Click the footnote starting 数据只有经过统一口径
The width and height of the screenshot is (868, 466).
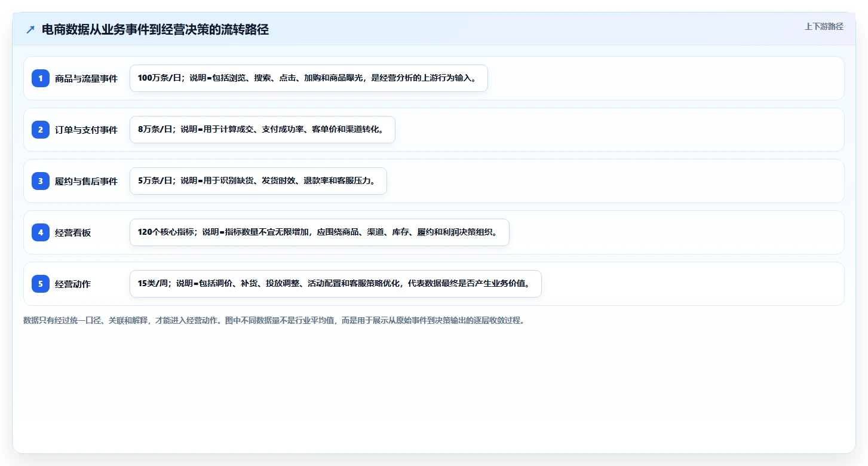274,320
